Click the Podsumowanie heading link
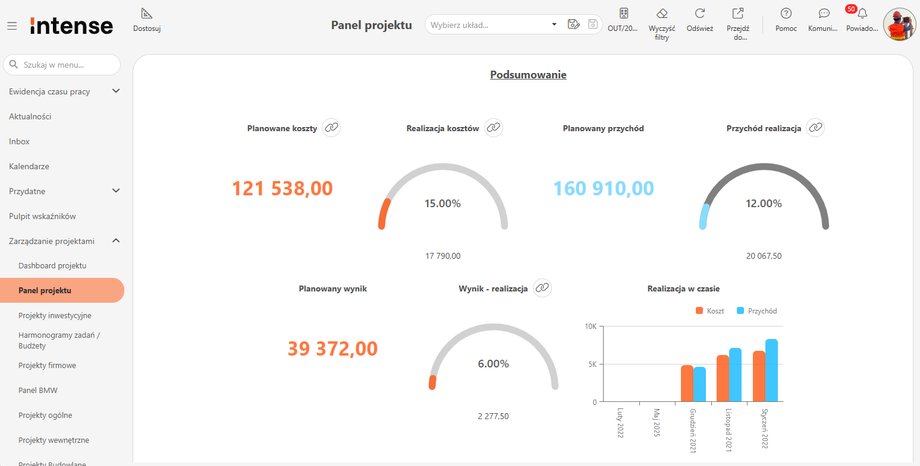The image size is (920, 466). pos(528,75)
